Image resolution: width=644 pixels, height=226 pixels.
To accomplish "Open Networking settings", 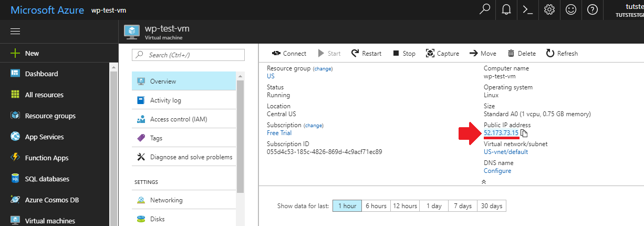I will pos(184,200).
